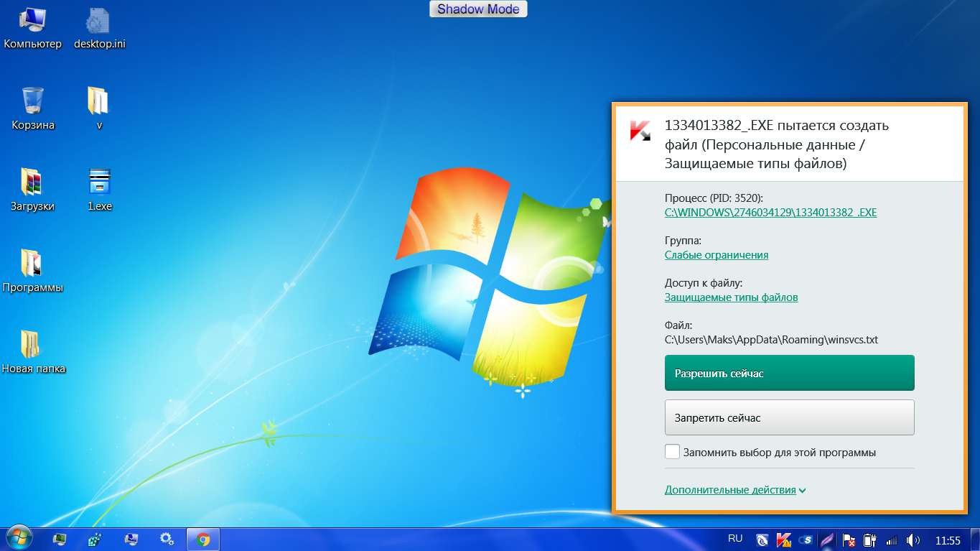Viewport: 980px width, 551px height.
Task: Click the 'Защищаемые типы файлов' link
Action: click(x=731, y=297)
